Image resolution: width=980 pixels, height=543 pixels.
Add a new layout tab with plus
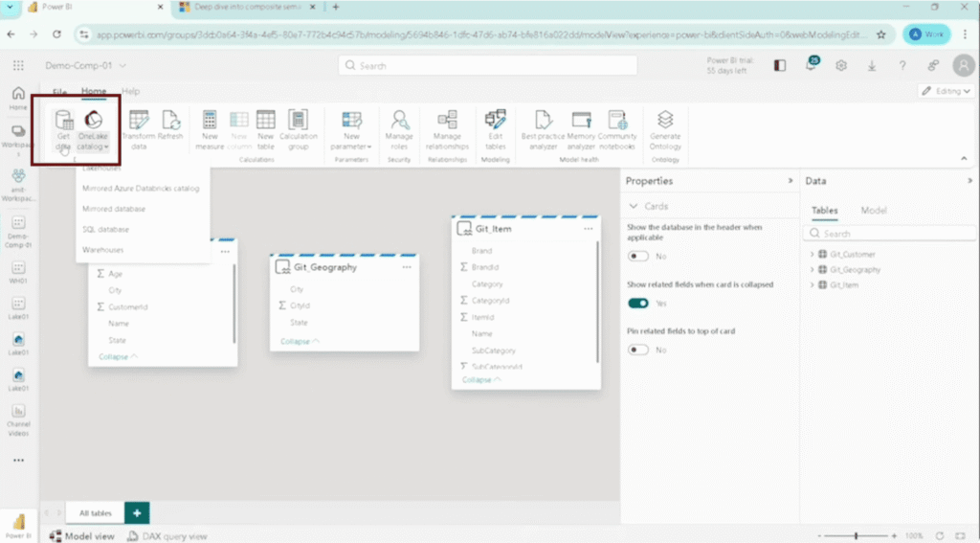(137, 513)
